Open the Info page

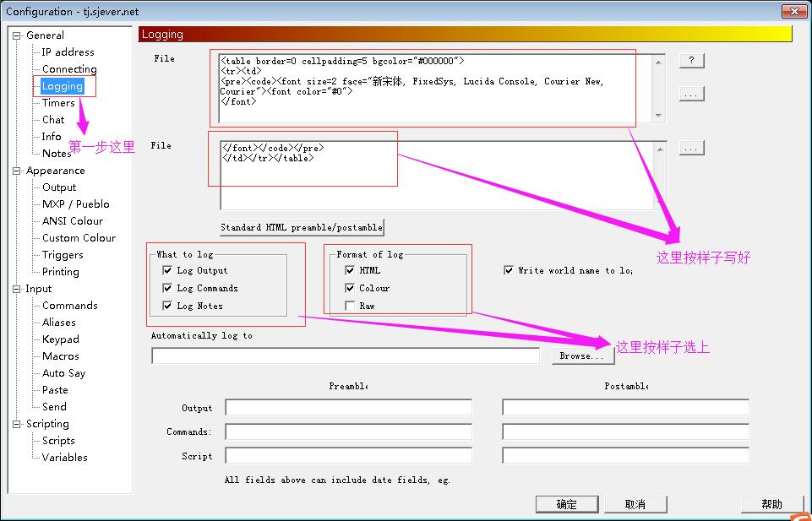coord(52,137)
